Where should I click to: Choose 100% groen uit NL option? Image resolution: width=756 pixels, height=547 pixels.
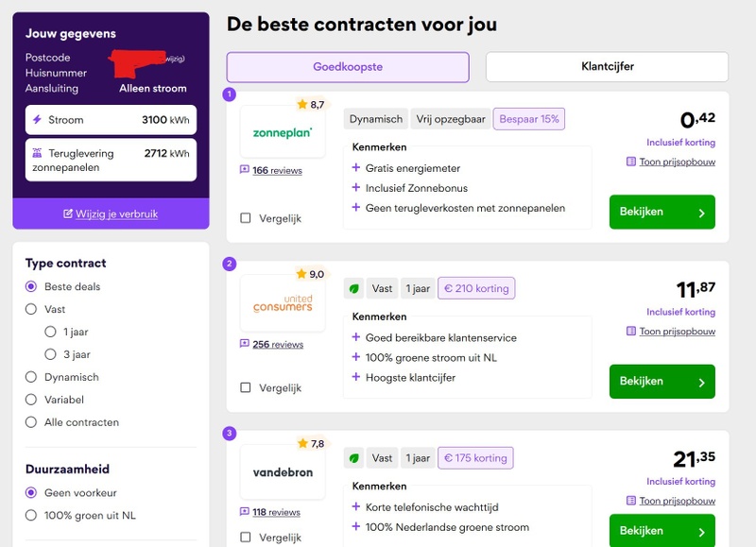tap(31, 515)
